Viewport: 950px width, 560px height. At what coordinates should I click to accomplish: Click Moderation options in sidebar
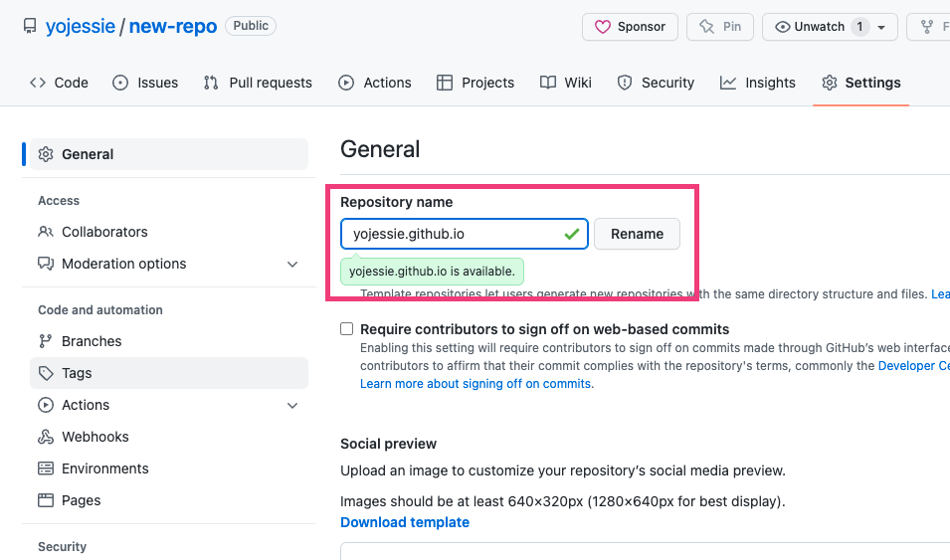(x=123, y=264)
